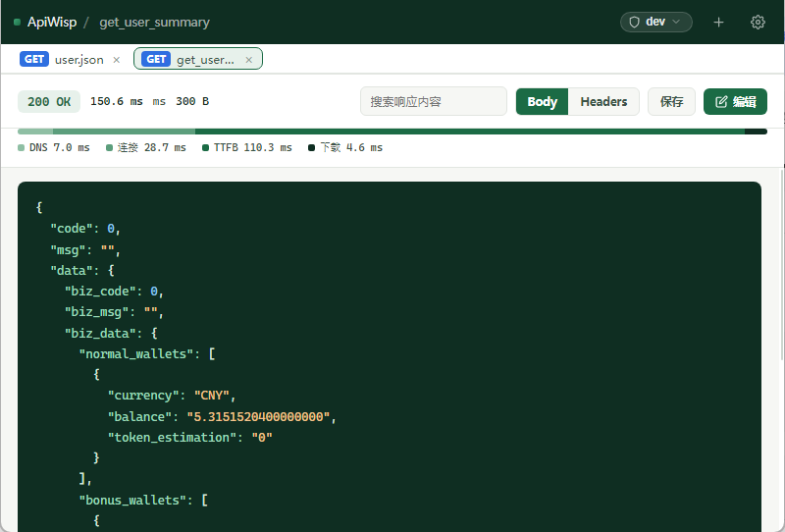The width and height of the screenshot is (785, 532).
Task: Click the green 编辑 edit button
Action: [735, 102]
